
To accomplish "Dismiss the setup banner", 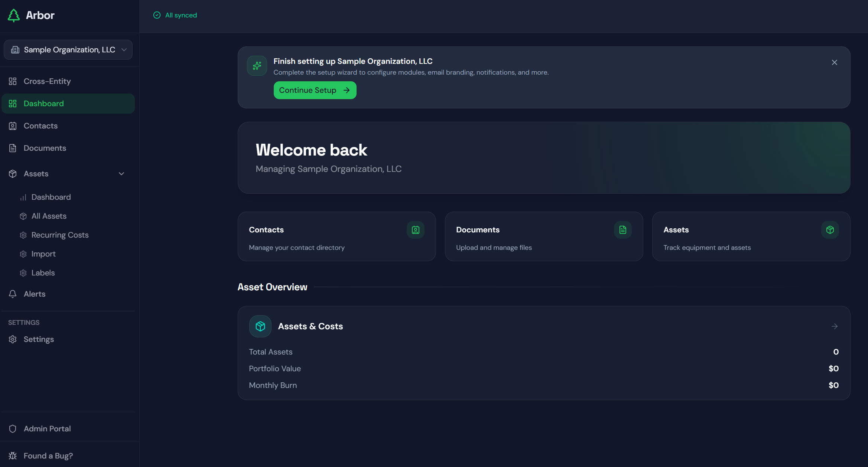I will pos(835,62).
